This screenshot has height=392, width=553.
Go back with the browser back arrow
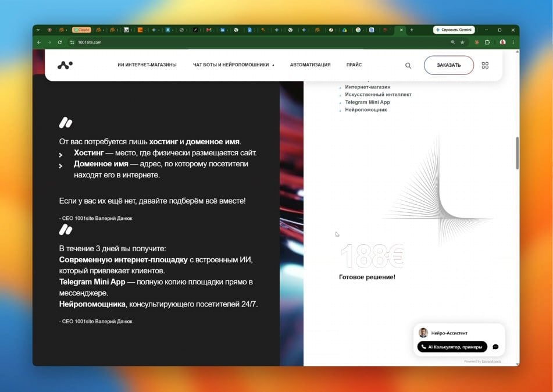click(x=39, y=42)
